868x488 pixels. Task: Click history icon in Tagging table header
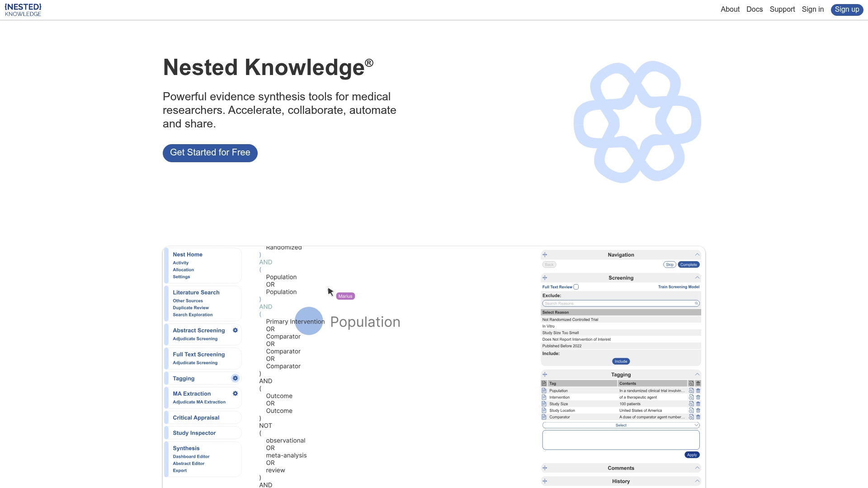691,384
